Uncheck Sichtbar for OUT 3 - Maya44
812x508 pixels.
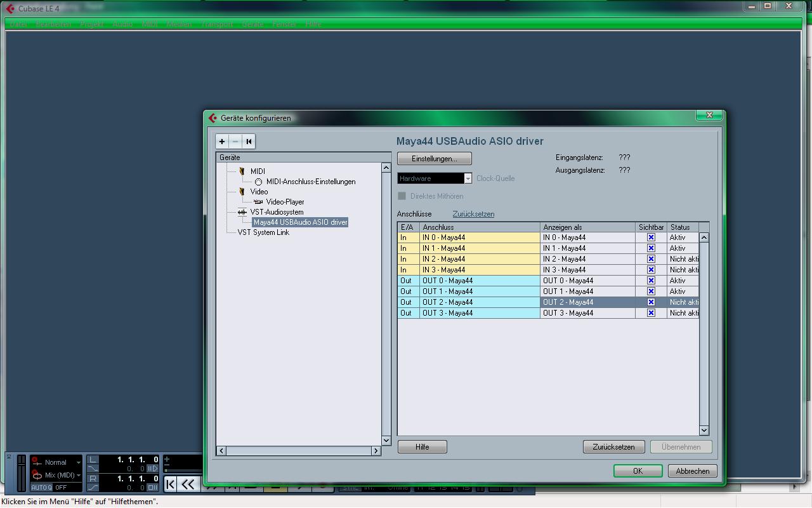[x=651, y=313]
